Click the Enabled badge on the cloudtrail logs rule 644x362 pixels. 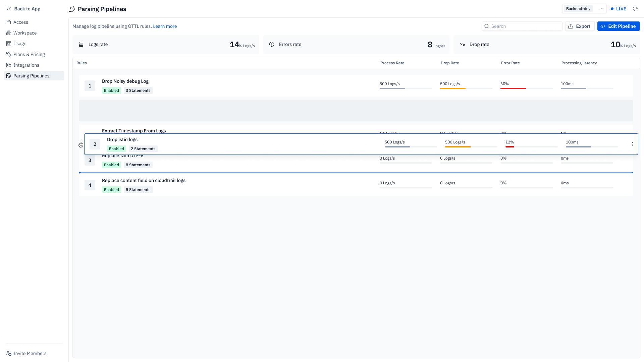tap(111, 190)
